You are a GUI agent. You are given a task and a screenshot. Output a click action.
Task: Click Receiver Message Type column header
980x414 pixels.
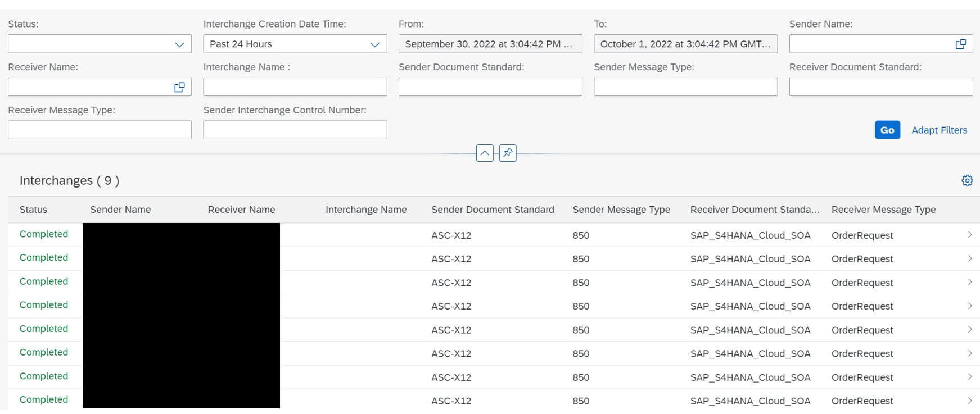(883, 210)
